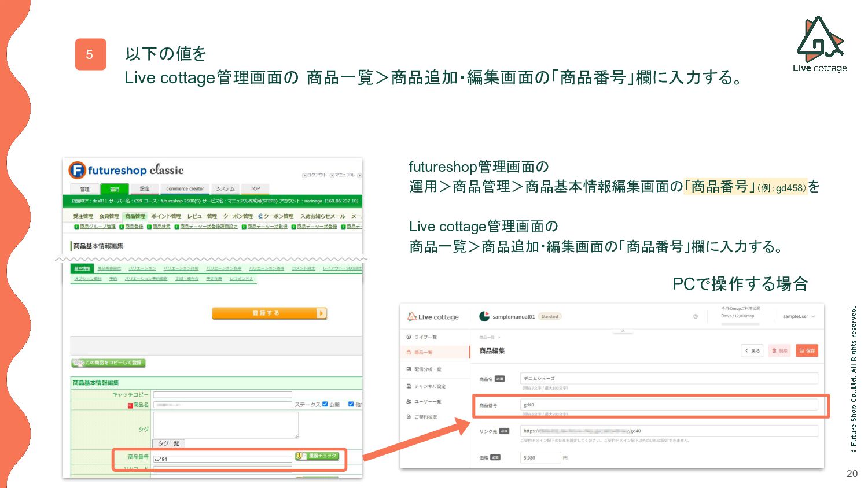The image size is (868, 488).
Task: Open 受注管理 menu
Action: point(83,216)
